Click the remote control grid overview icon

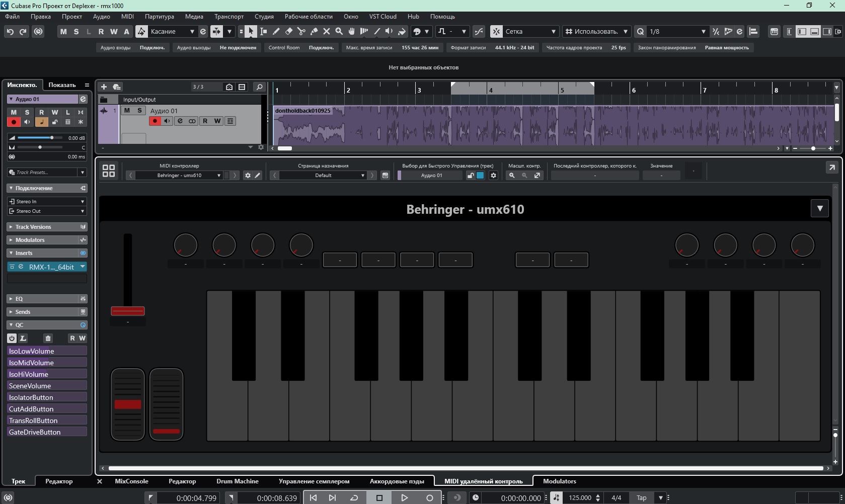pos(108,171)
